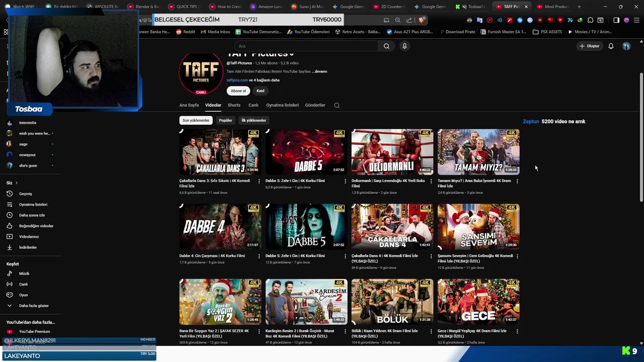Expand the Siz section chevron
This screenshot has height=362, width=644.
[x=17, y=183]
